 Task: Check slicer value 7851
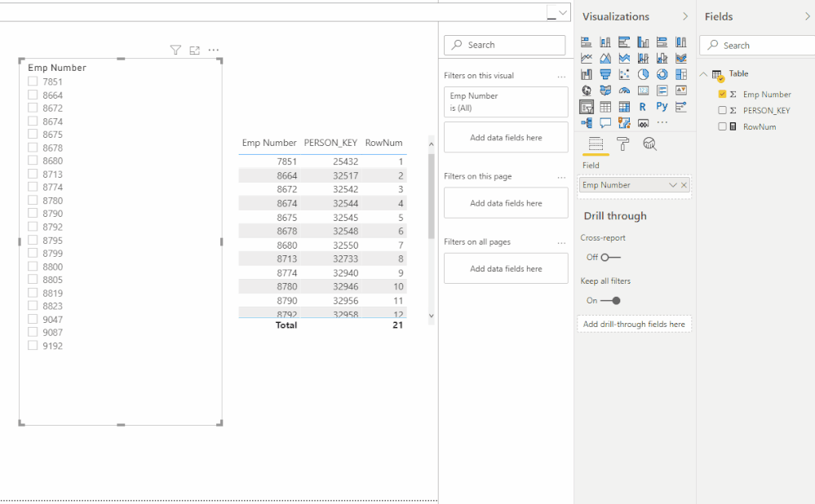tap(33, 81)
